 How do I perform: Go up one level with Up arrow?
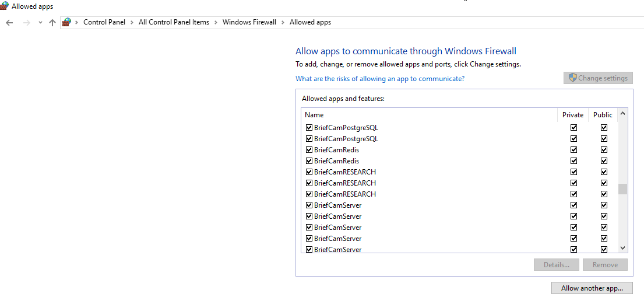pyautogui.click(x=52, y=23)
